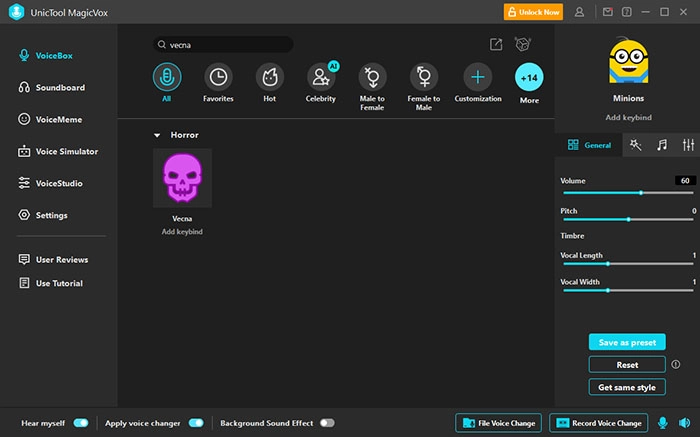
Task: Open the user account profile icon
Action: point(581,12)
